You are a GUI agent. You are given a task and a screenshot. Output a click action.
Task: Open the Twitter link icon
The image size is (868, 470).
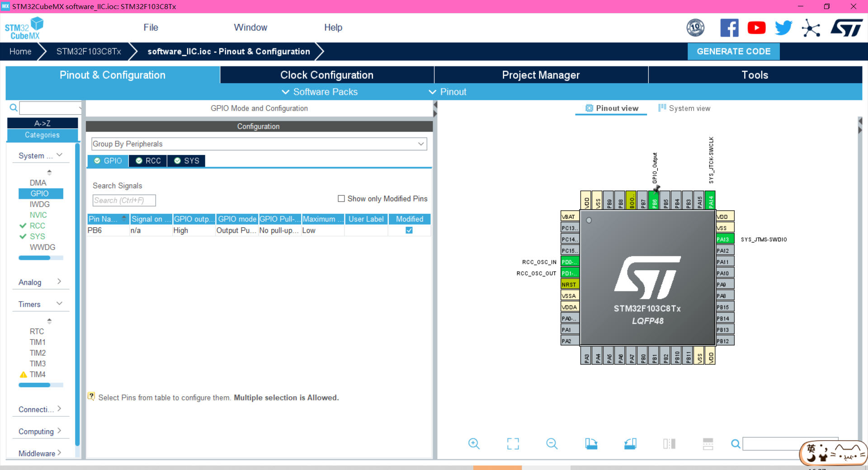coord(783,28)
